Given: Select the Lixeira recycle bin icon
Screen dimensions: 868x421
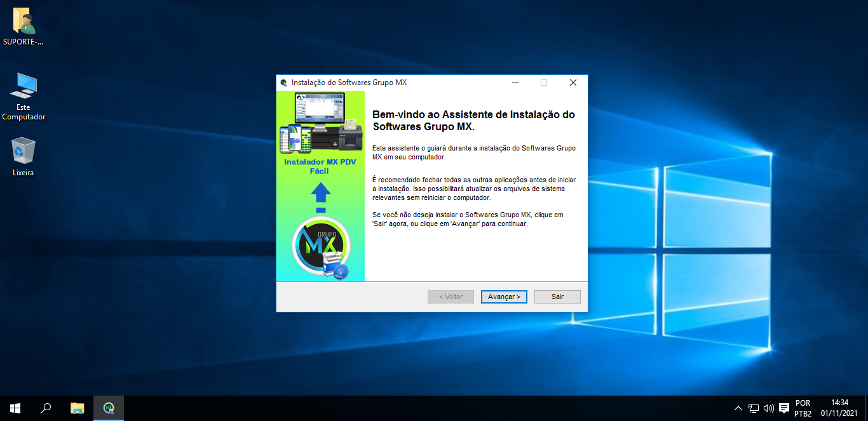Looking at the screenshot, I should tap(24, 157).
